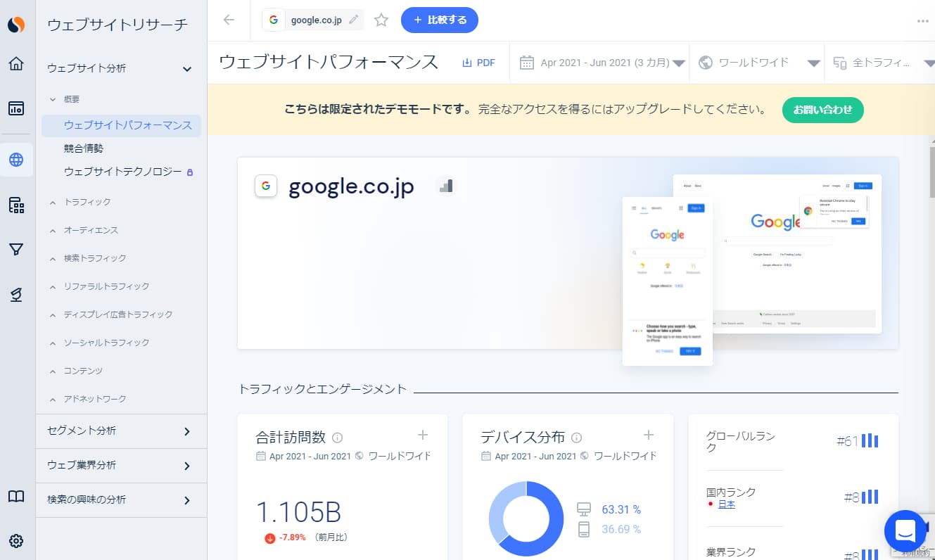Select ウェブサイトパフォーマンス in the sidebar
The width and height of the screenshot is (935, 560).
pos(122,125)
